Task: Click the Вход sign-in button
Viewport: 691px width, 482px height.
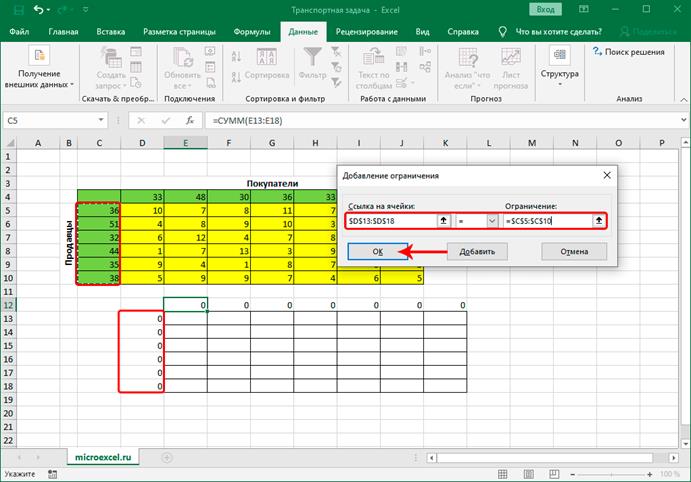Action: click(545, 9)
